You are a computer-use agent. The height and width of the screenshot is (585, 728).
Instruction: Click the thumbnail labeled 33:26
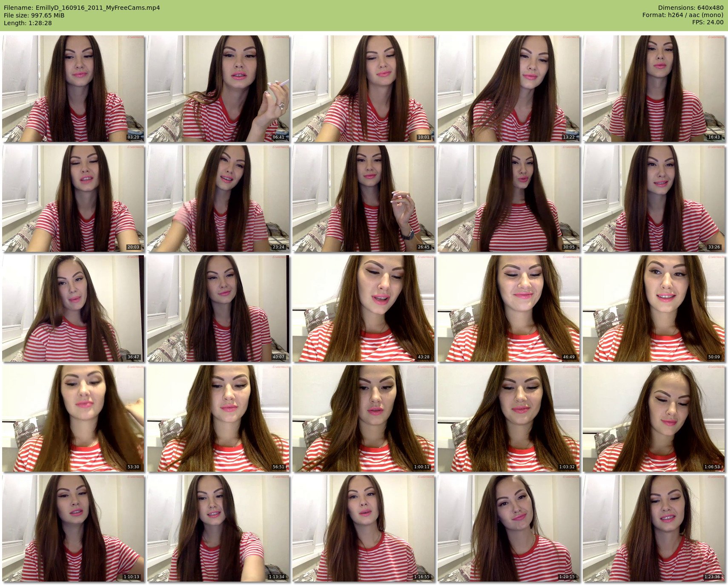pos(653,199)
